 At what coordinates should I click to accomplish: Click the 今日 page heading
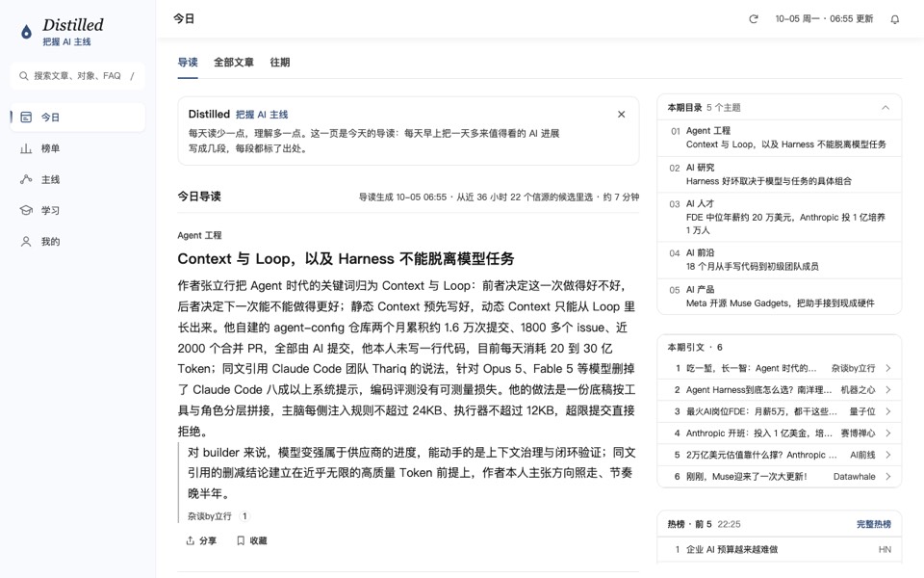click(184, 19)
